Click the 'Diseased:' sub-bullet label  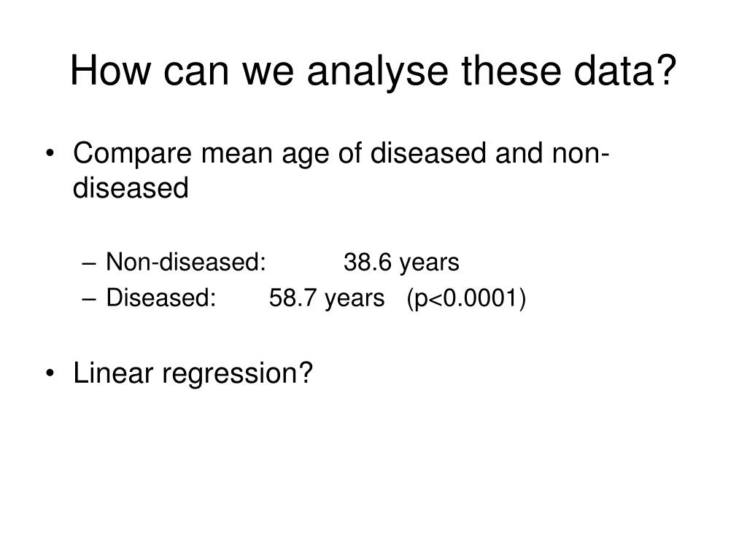coord(161,298)
